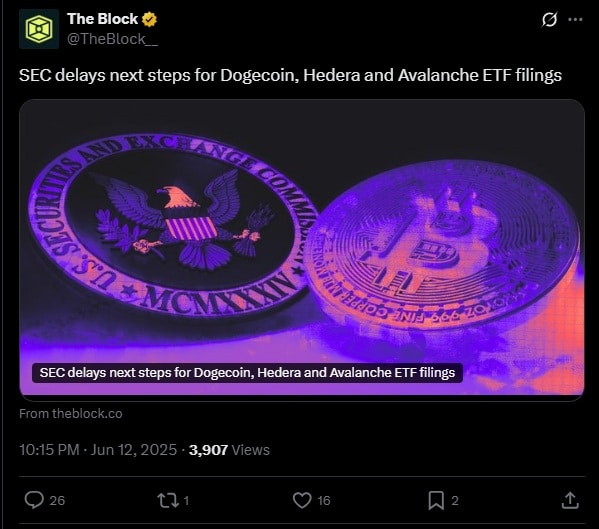The image size is (599, 529).
Task: Click the 16 likes count
Action: point(324,501)
